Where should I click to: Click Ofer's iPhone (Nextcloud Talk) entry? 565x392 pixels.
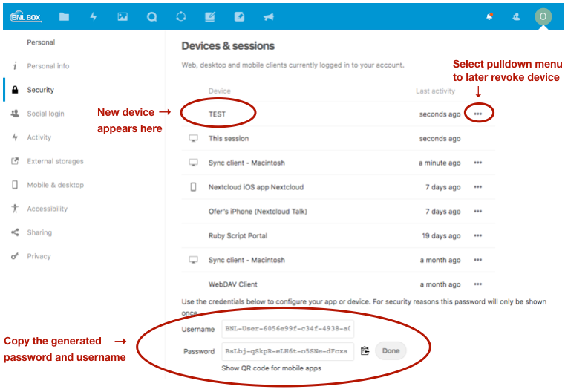coord(258,212)
